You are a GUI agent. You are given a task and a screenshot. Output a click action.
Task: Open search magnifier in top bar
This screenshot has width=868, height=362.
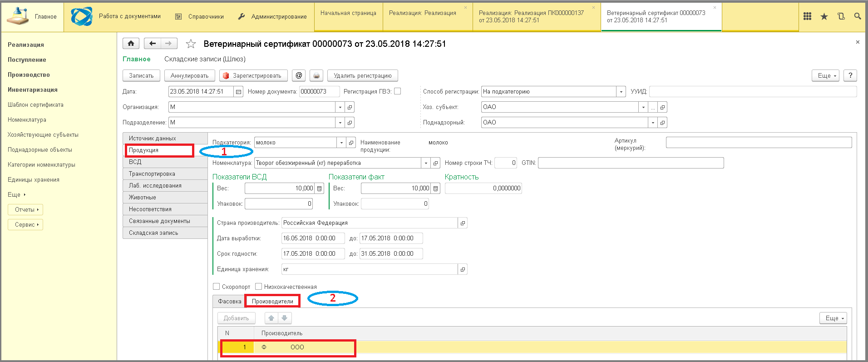click(x=858, y=16)
